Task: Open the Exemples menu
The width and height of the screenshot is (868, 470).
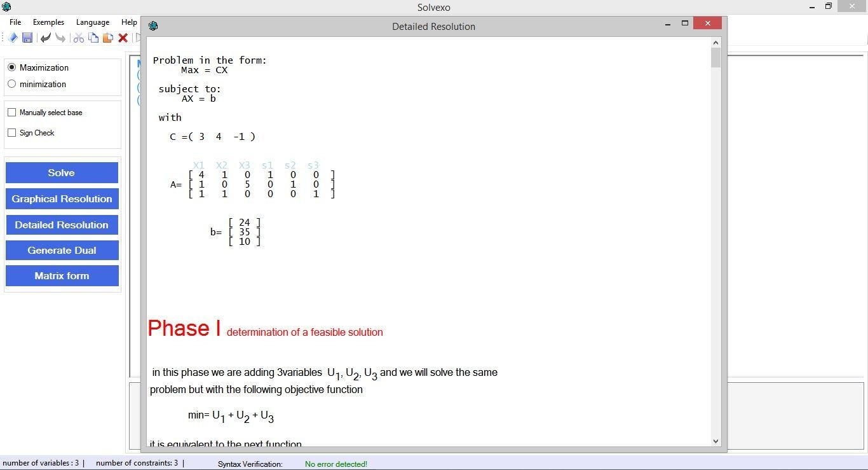Action: tap(48, 22)
